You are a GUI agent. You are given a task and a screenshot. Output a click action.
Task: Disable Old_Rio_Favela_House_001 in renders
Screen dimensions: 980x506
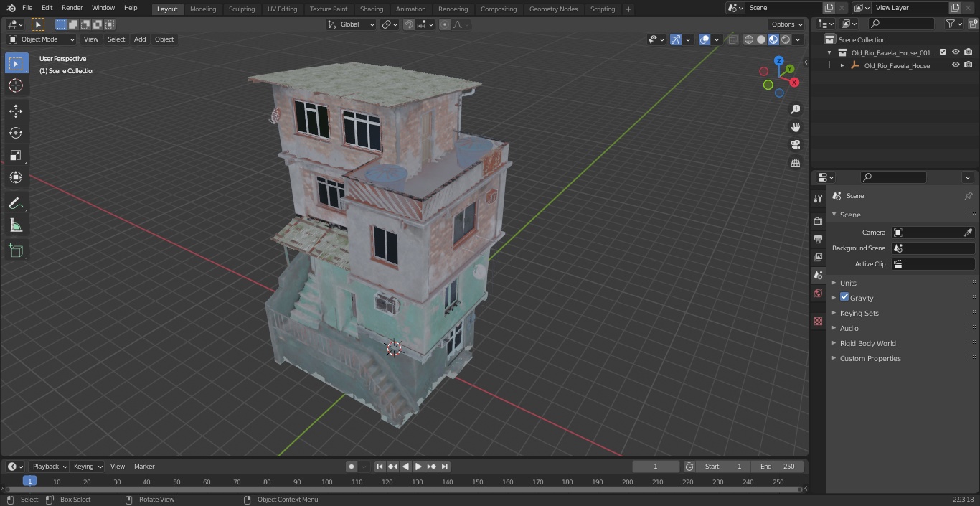point(969,52)
